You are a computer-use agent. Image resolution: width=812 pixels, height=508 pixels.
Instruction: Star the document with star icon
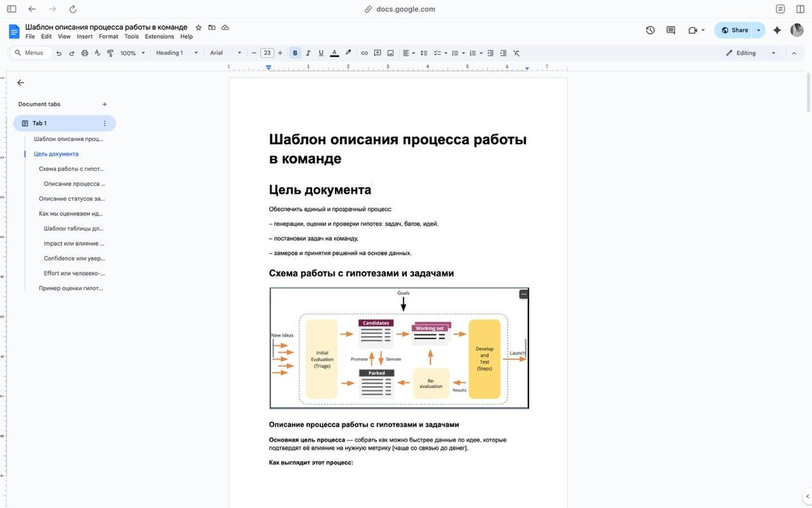[x=198, y=27]
